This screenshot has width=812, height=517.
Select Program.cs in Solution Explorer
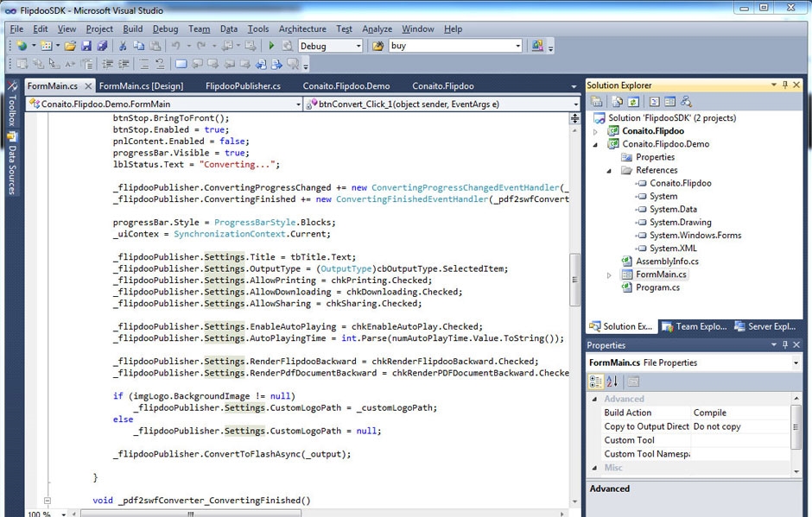point(657,287)
